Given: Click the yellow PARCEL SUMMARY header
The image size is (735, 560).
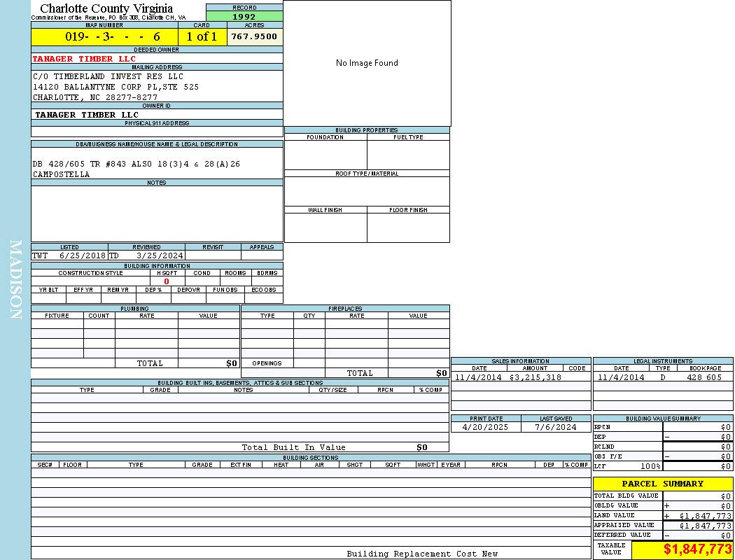Looking at the screenshot, I should pyautogui.click(x=662, y=484).
